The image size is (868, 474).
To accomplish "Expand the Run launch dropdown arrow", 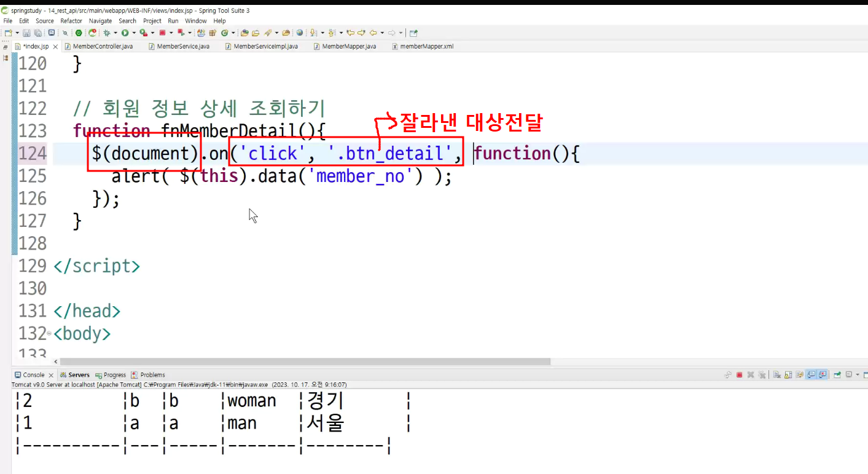I will (x=134, y=33).
